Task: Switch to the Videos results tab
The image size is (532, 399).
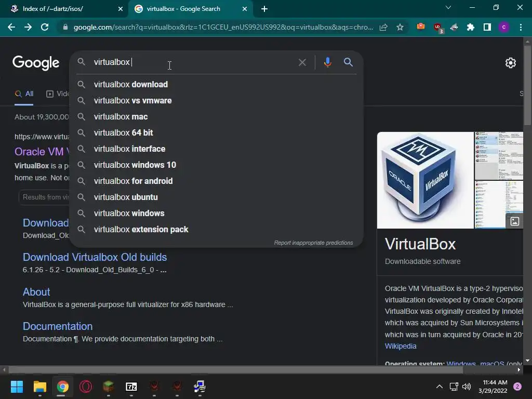Action: [x=58, y=94]
